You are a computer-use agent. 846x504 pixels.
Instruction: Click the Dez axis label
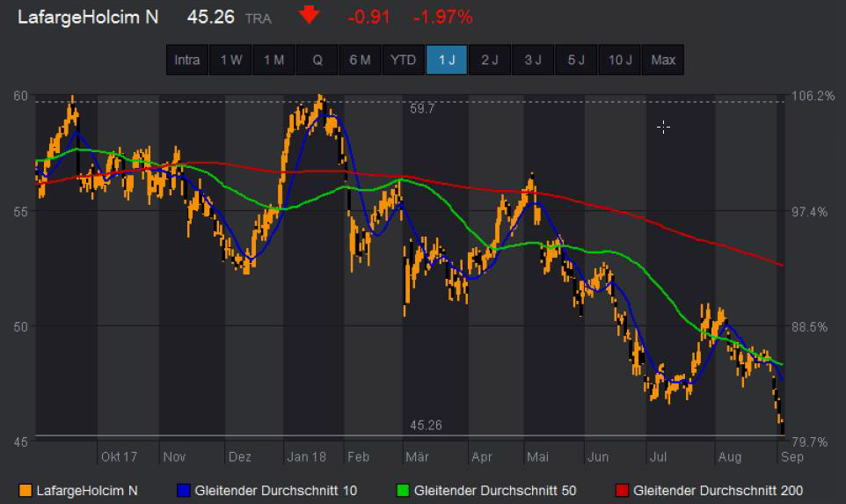point(239,457)
